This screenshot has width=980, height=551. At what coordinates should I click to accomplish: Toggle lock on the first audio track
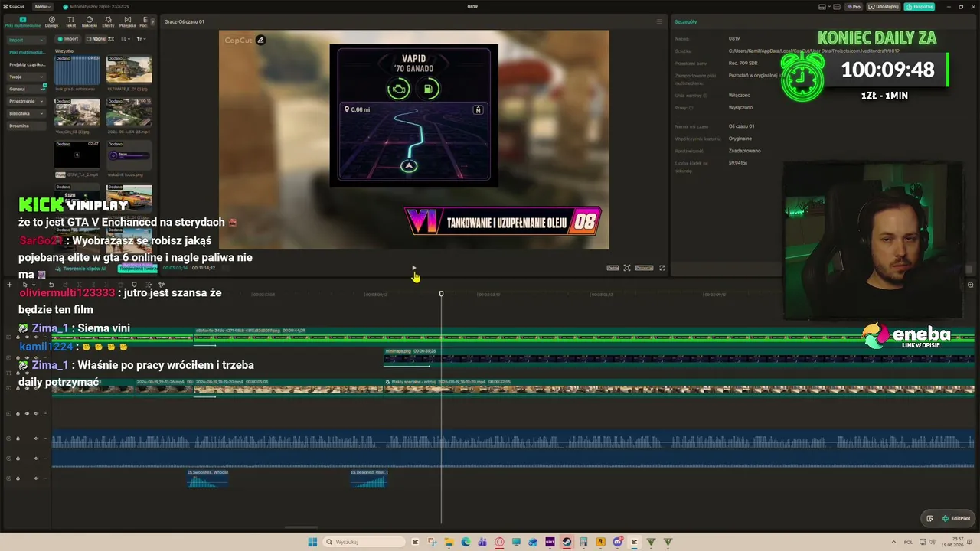coord(18,439)
